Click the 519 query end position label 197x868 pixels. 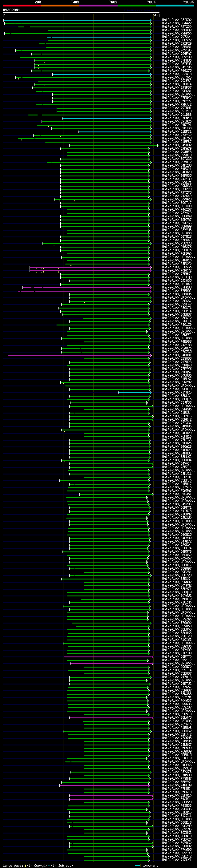click(x=155, y=15)
